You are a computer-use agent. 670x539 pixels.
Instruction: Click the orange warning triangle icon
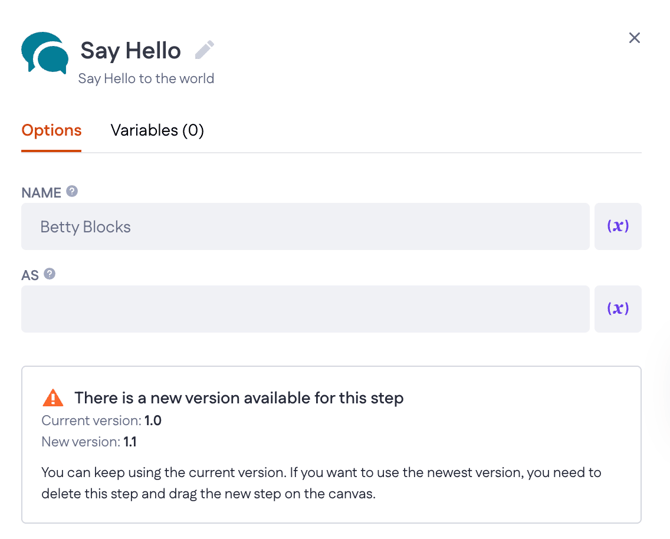click(53, 398)
